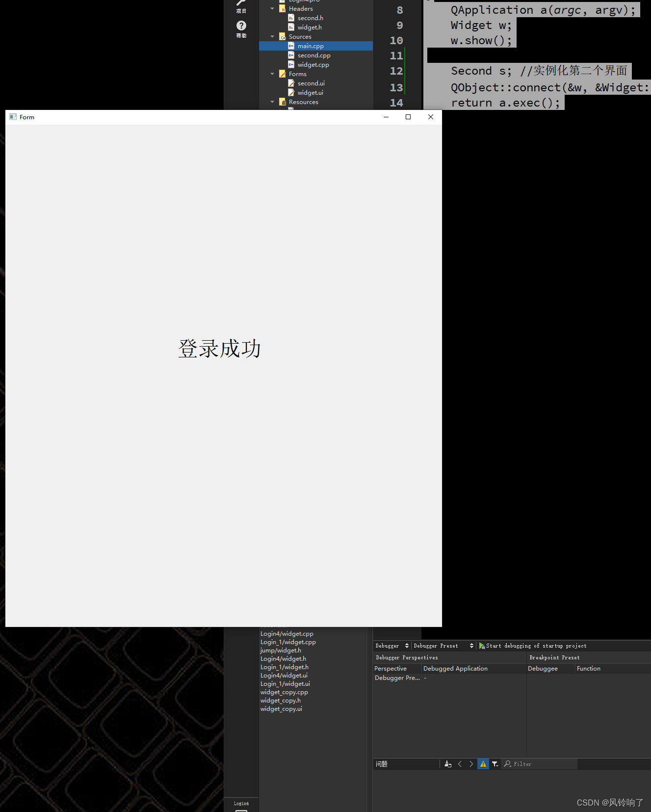Minimize the Form window
Viewport: 651px width, 812px height.
point(386,117)
